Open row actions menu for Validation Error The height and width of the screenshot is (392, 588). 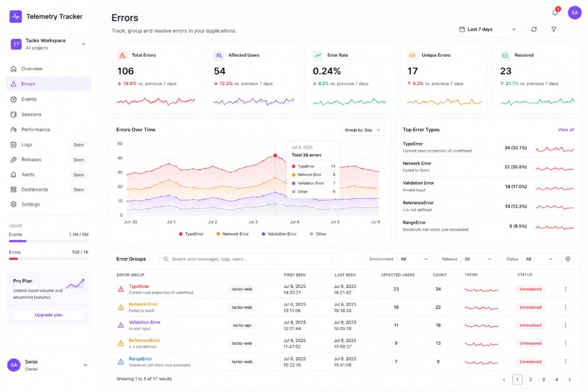tap(566, 325)
